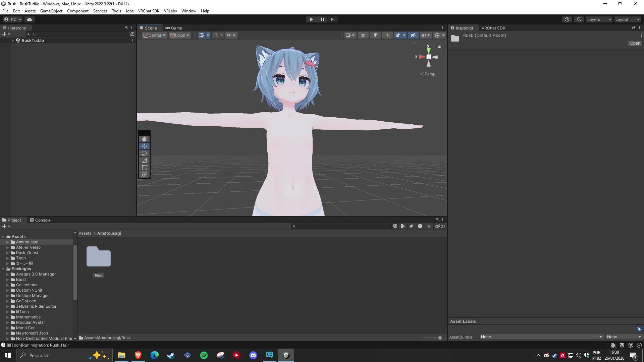
Task: Click the Project icon size slider
Action: click(x=432, y=338)
